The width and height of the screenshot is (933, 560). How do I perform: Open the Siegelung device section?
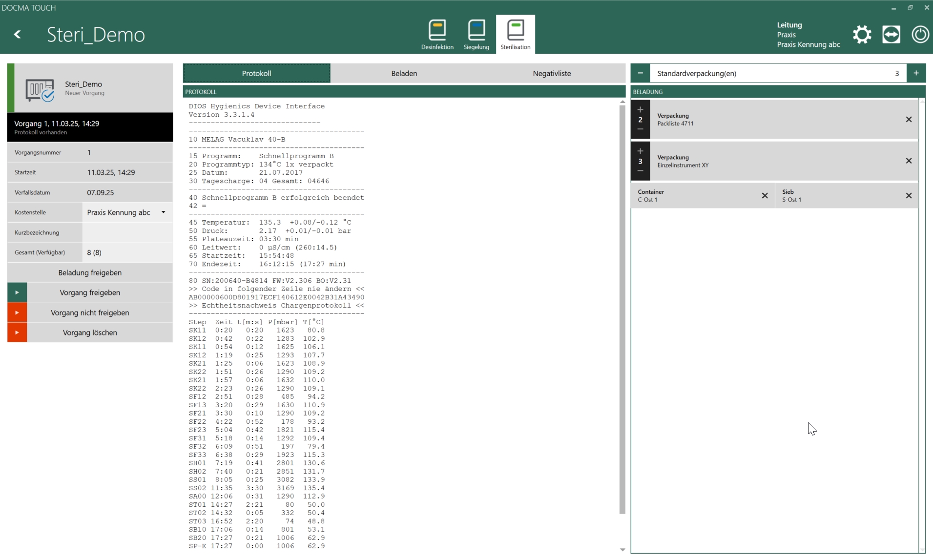[476, 34]
